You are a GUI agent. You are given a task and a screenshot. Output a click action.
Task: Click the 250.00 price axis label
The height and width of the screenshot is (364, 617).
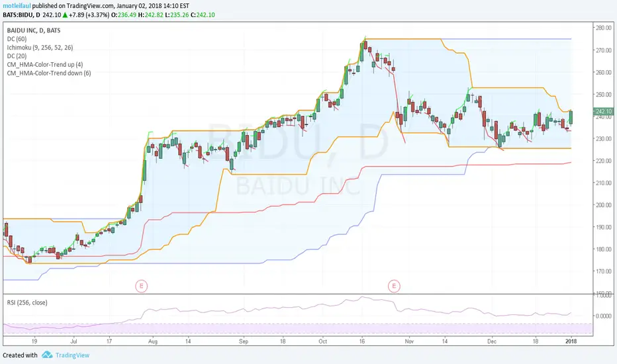(x=604, y=95)
